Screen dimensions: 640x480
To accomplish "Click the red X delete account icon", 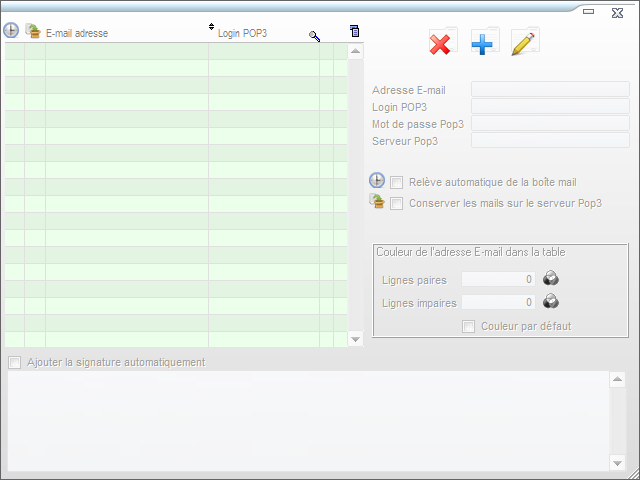I will click(x=441, y=44).
